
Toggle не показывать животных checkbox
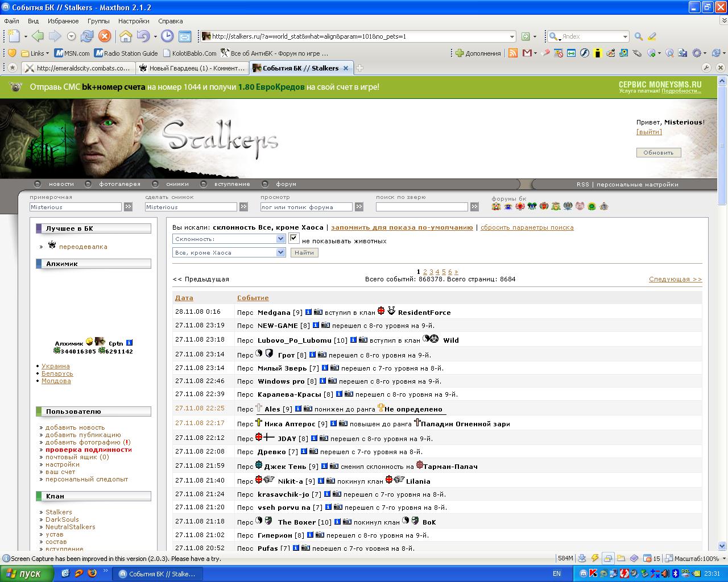pos(294,239)
